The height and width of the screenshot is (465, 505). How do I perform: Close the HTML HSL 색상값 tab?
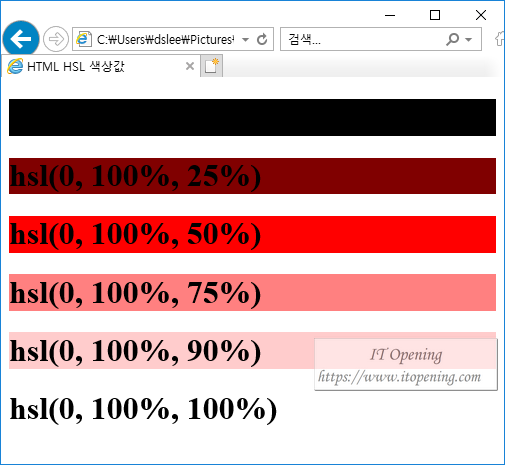point(190,66)
